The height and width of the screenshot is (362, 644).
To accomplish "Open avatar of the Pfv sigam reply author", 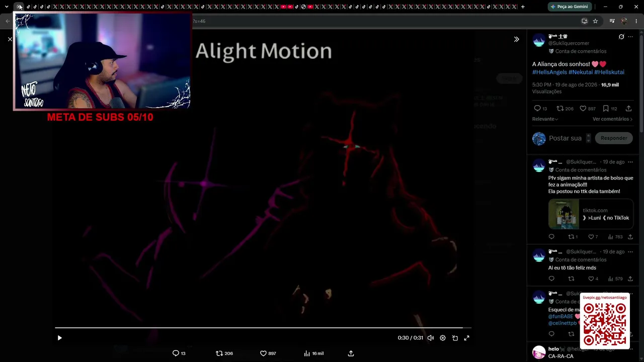I will click(539, 165).
